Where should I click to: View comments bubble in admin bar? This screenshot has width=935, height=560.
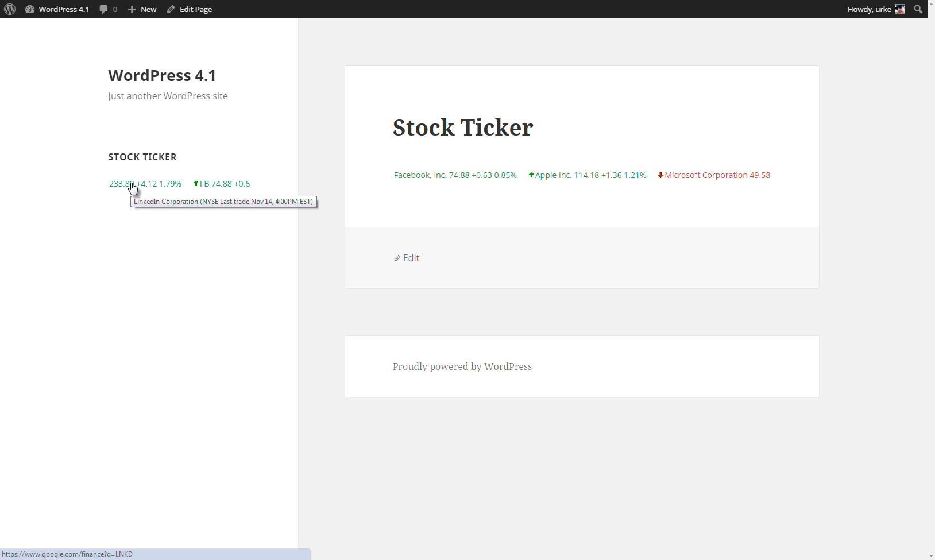(108, 9)
